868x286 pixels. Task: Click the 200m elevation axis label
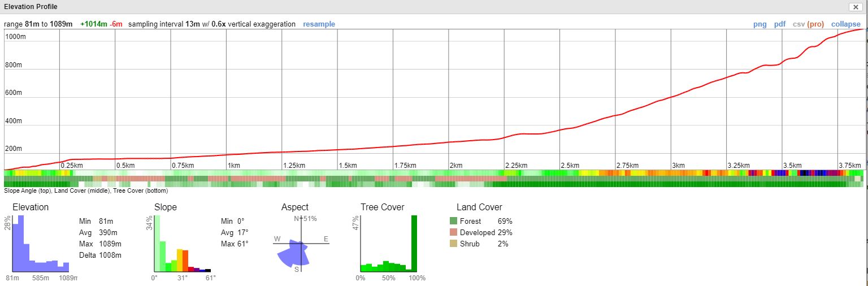14,149
